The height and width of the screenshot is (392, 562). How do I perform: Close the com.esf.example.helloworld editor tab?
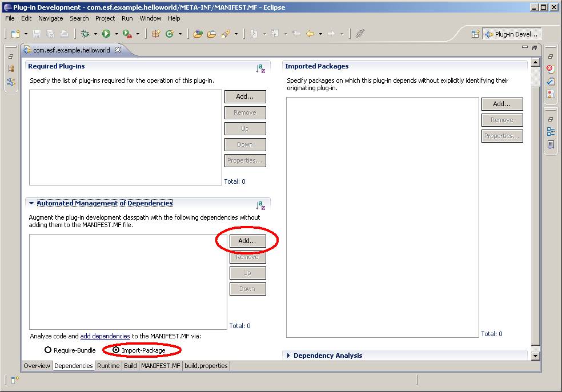118,50
